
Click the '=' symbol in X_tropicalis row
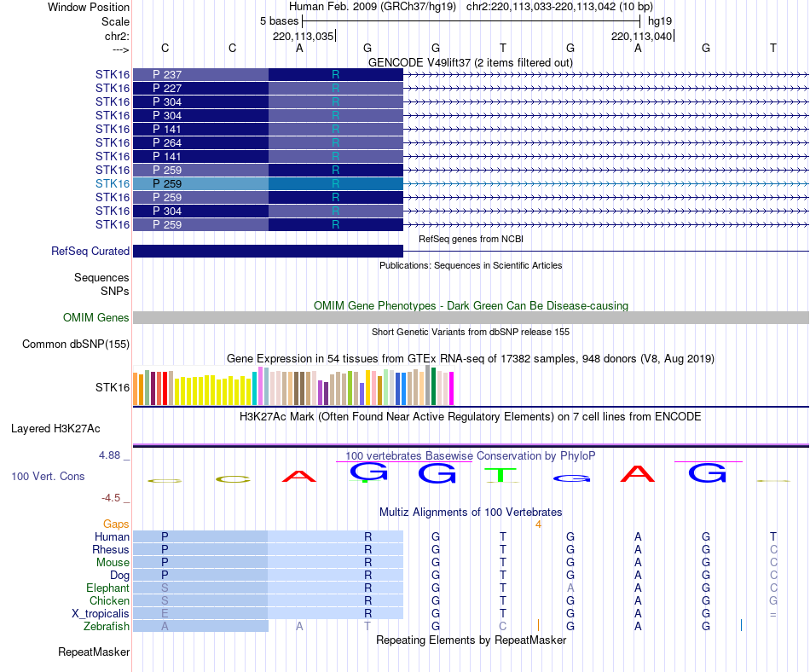coord(772,614)
